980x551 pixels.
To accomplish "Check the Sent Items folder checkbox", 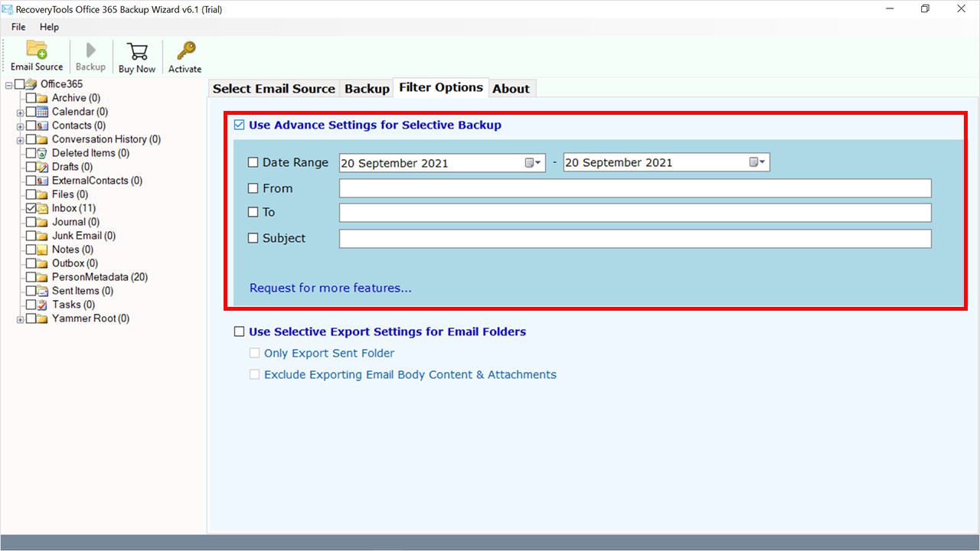I will [x=31, y=291].
